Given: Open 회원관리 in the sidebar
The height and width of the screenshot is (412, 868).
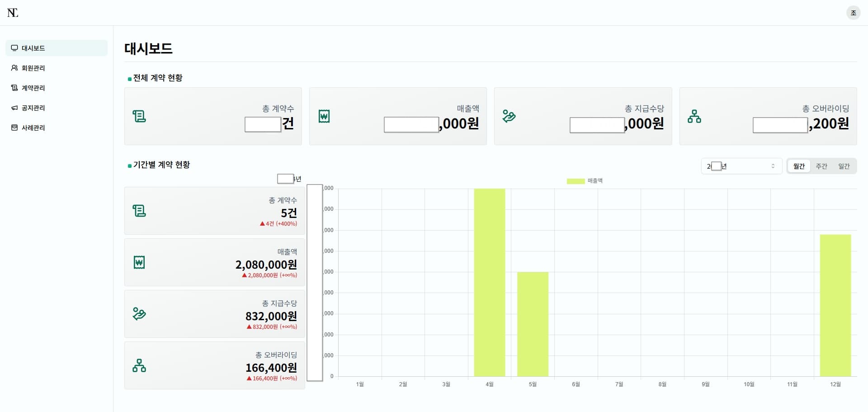Looking at the screenshot, I should coord(33,68).
